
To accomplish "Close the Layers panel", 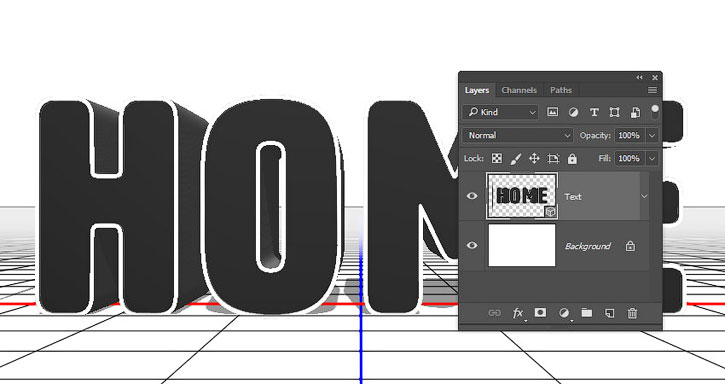I will pos(655,77).
